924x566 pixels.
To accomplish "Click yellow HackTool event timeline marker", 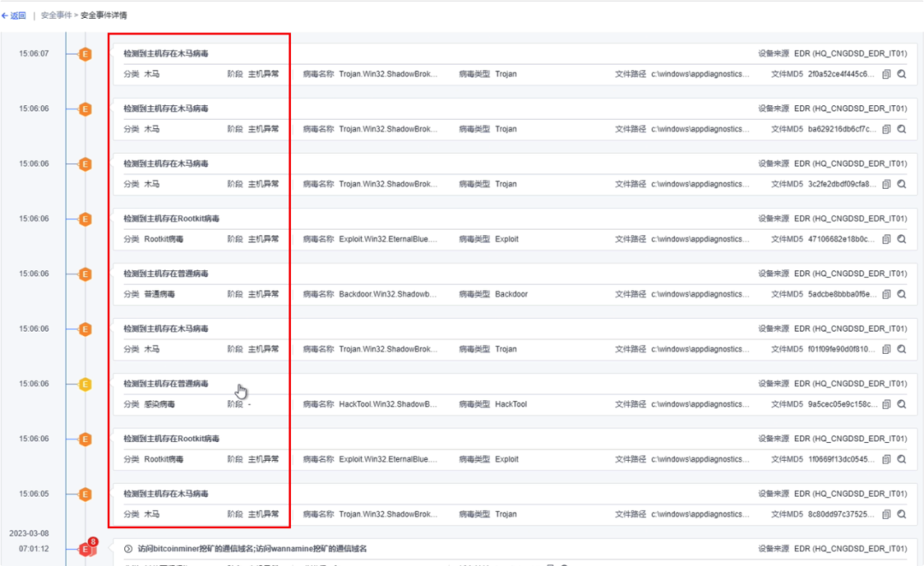I will tap(85, 384).
